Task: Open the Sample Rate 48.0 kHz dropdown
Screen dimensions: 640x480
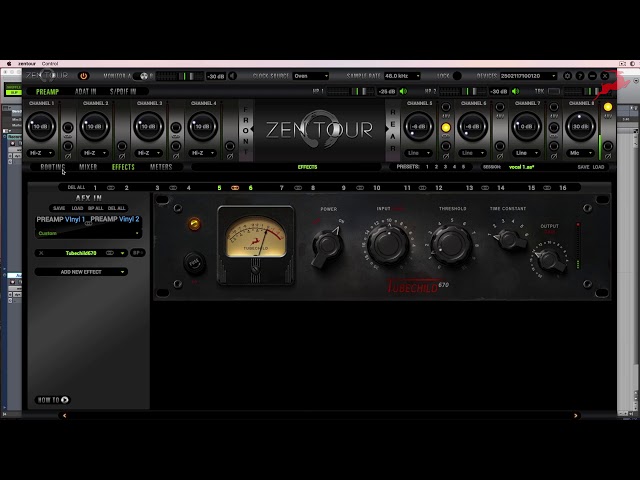Action: (x=402, y=76)
